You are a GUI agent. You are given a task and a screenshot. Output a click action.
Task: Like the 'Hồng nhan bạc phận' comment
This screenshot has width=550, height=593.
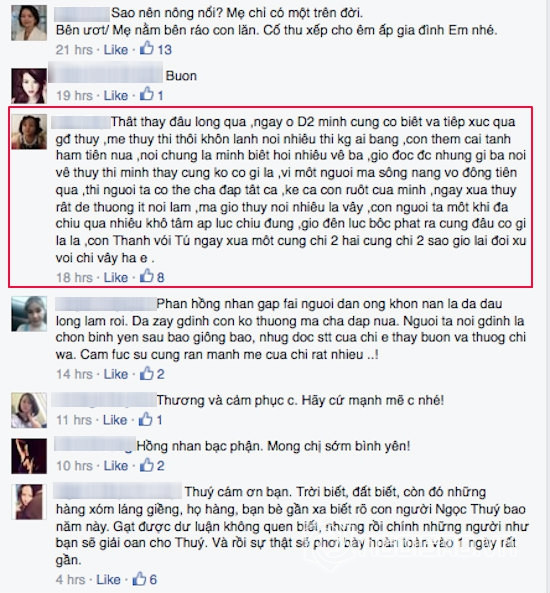(116, 466)
